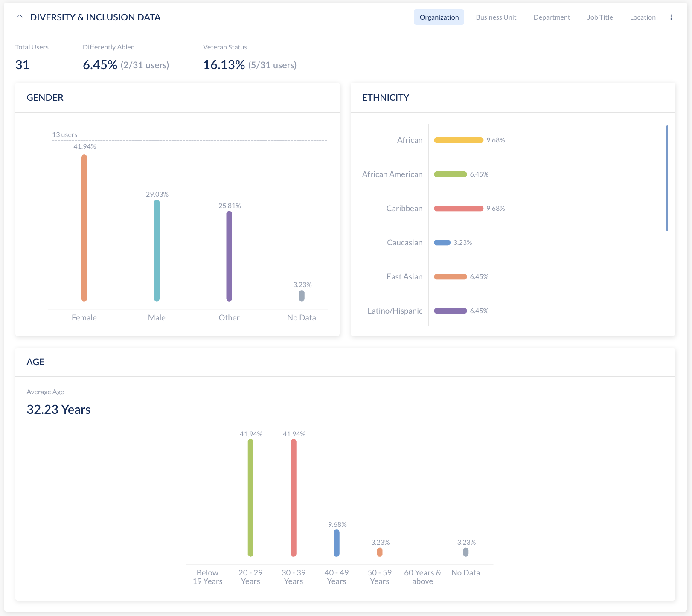Click the Caucasian ethnicity blue bar
Viewport: 692px width, 616px height.
[442, 243]
